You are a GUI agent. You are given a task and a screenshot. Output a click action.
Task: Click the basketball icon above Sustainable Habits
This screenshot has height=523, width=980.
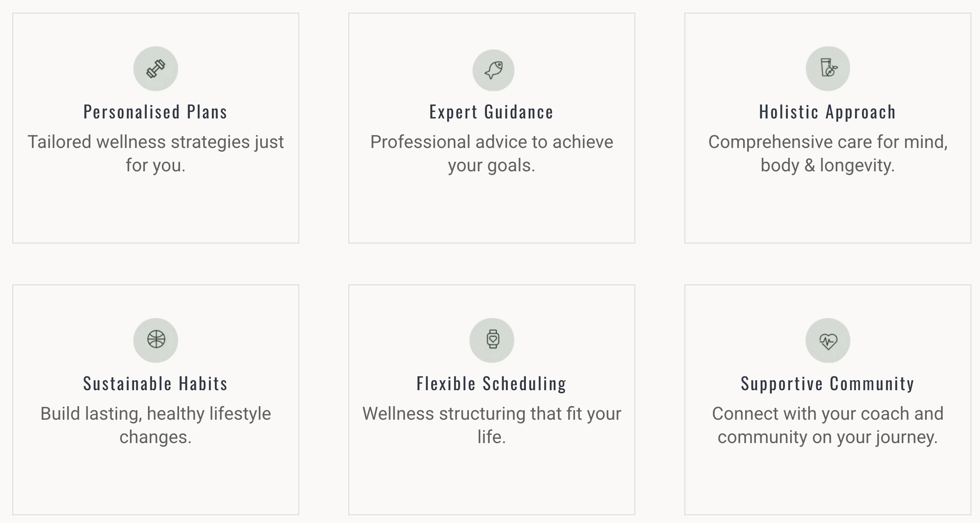[x=156, y=340]
